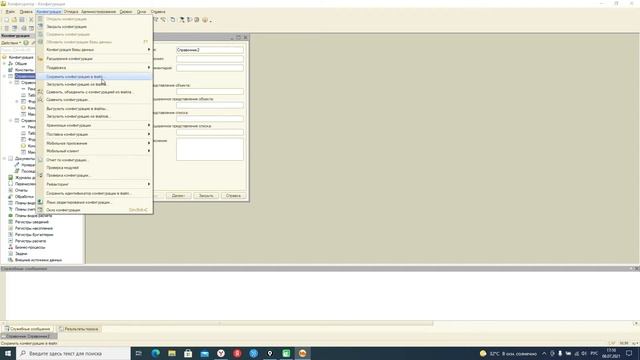Choose Сохранить конфигурацию в файл menu entry

tap(95, 76)
